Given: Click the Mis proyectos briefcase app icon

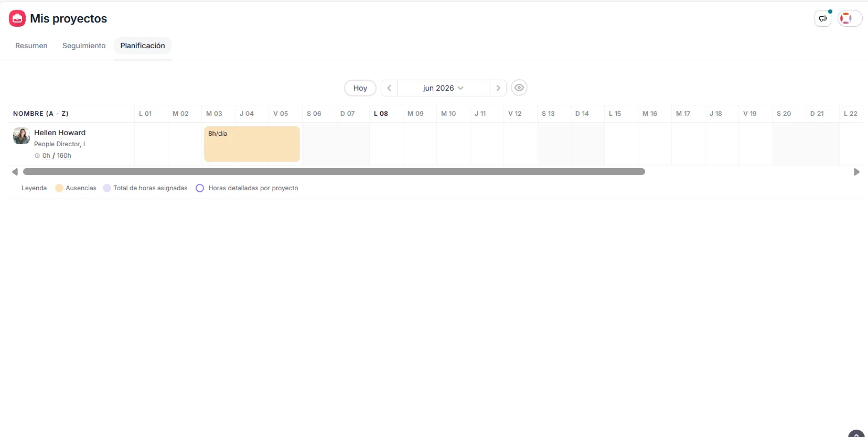Looking at the screenshot, I should coord(17,18).
